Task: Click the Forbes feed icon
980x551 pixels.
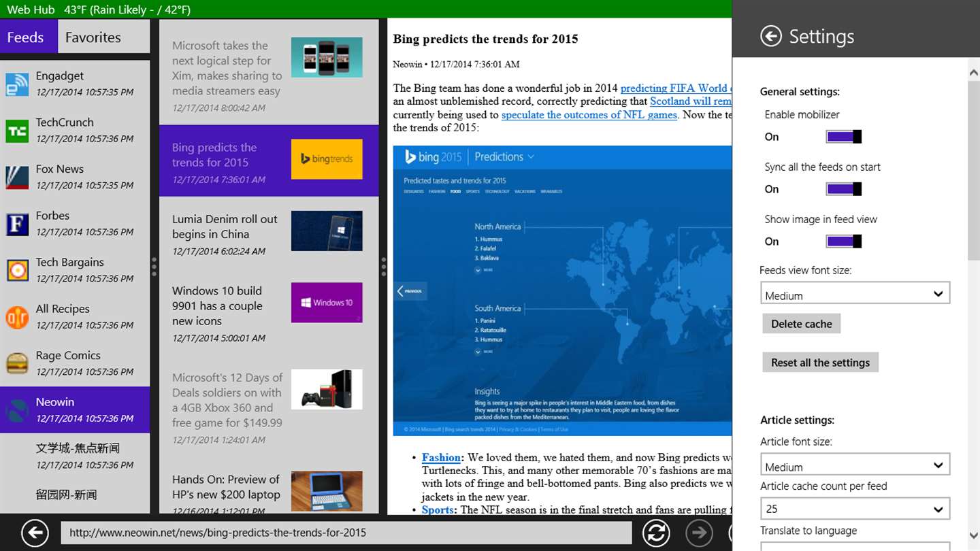Action: tap(17, 224)
